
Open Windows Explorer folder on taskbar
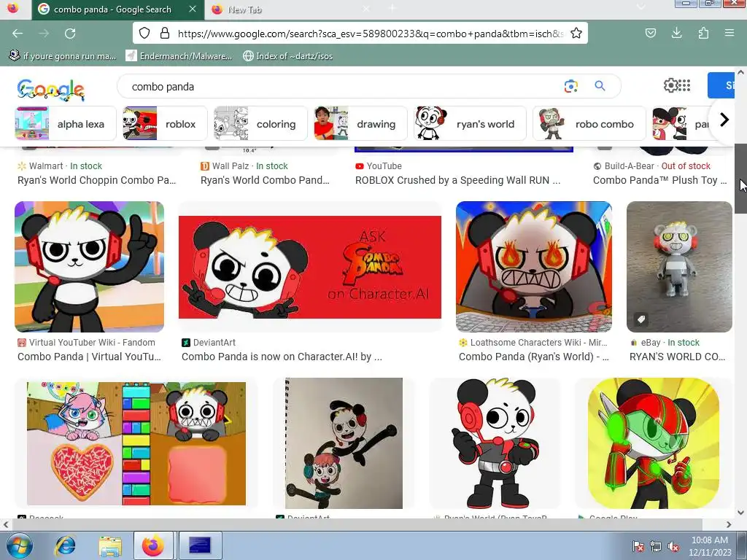tap(110, 545)
